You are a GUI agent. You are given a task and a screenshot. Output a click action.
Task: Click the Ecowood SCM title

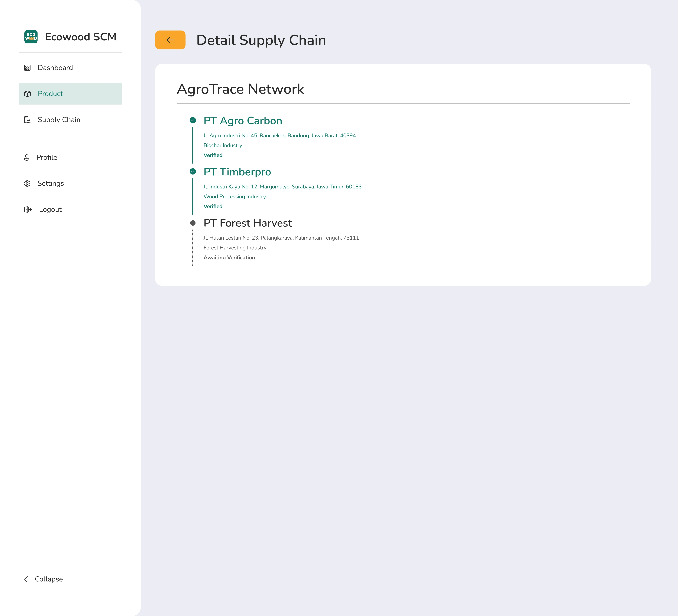[81, 37]
